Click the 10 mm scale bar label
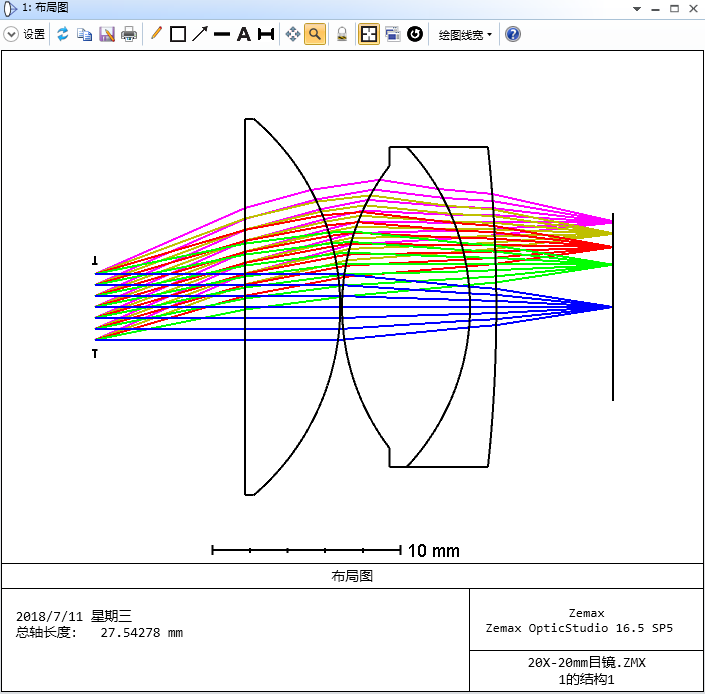Image resolution: width=705 pixels, height=694 pixels. coord(433,551)
